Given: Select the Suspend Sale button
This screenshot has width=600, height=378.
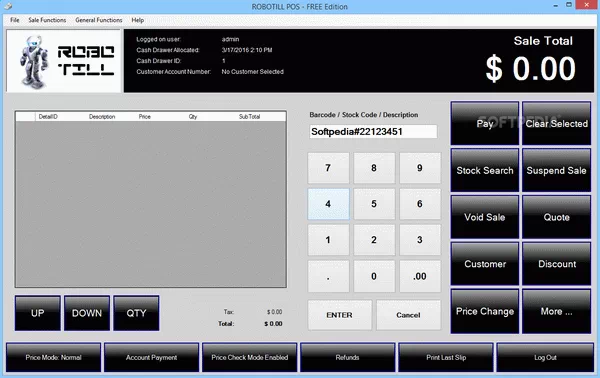Looking at the screenshot, I should 556,170.
